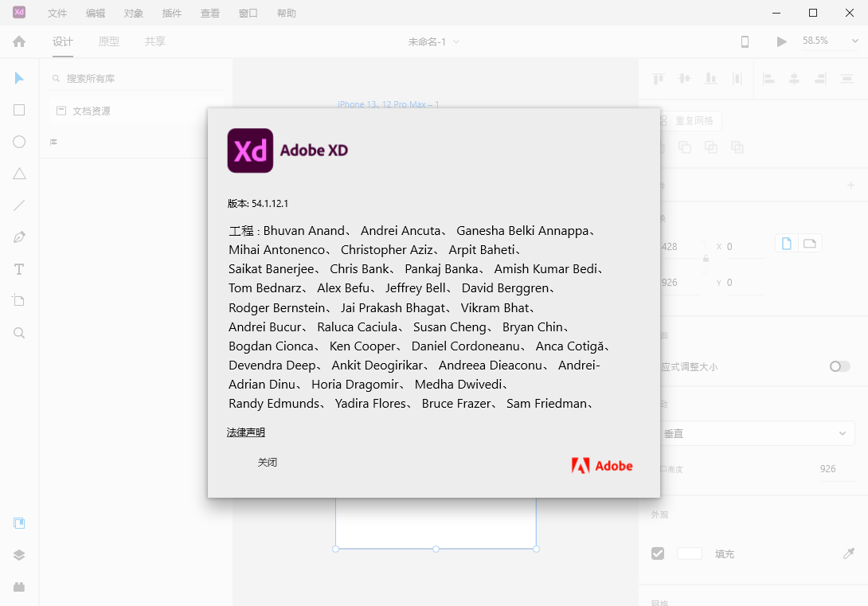Select the Ellipse tool

[x=19, y=142]
